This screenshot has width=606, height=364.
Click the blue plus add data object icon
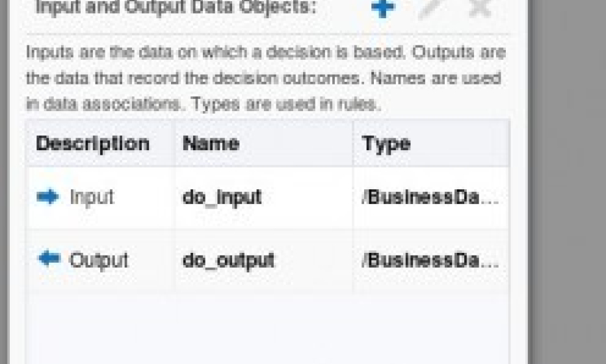pos(383,8)
